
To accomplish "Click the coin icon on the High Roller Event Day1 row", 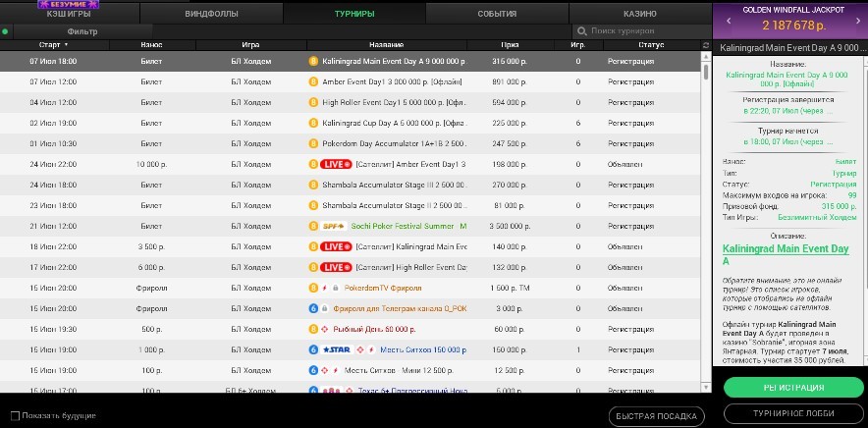I will [x=314, y=102].
